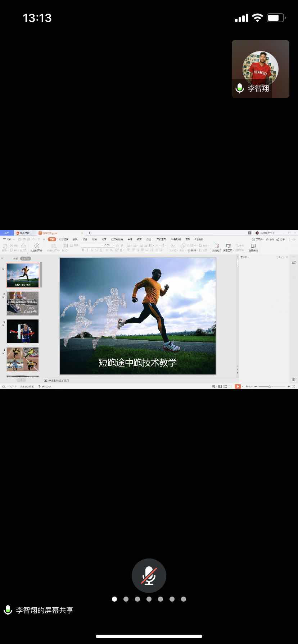Switch to the 开始 ribbon tab
The height and width of the screenshot is (644, 298).
click(52, 239)
